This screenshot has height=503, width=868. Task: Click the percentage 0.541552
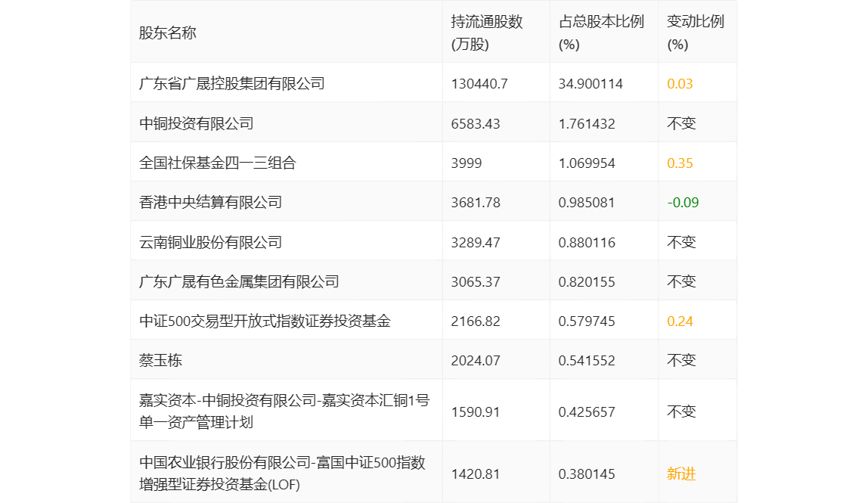pos(587,361)
